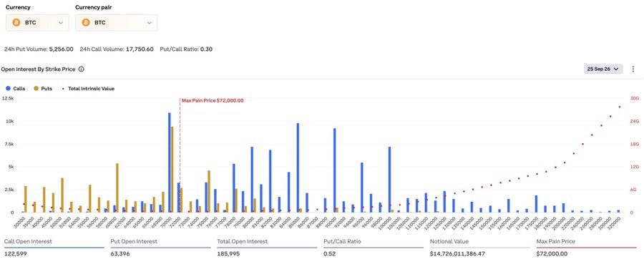Click the Max Pain Price $72,000.00 chart label
The width and height of the screenshot is (644, 267).
click(213, 100)
